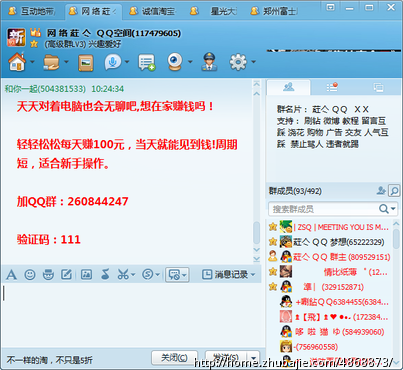This screenshot has width=403, height=370.
Task: Select member +刷钻QQ6384455
Action: point(329,302)
